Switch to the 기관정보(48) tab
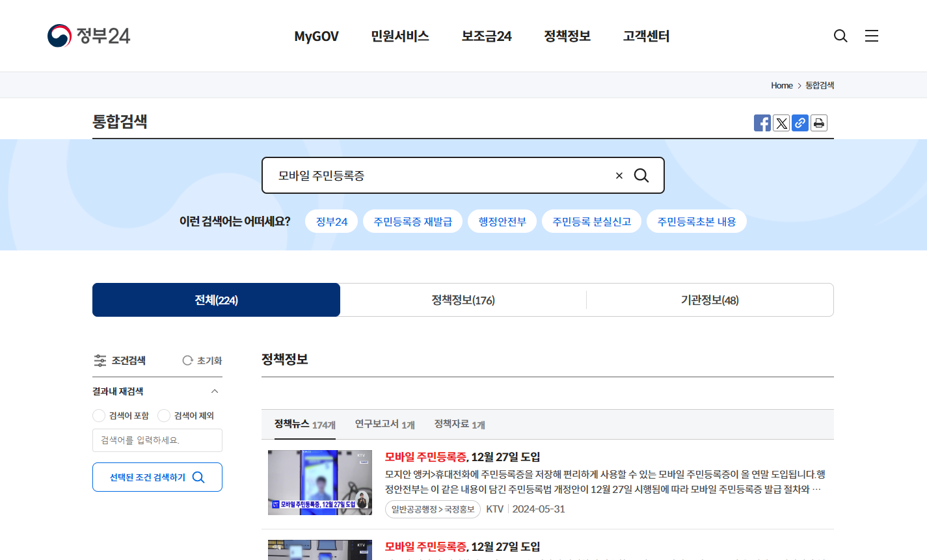Screen dimensions: 927x560 710,300
